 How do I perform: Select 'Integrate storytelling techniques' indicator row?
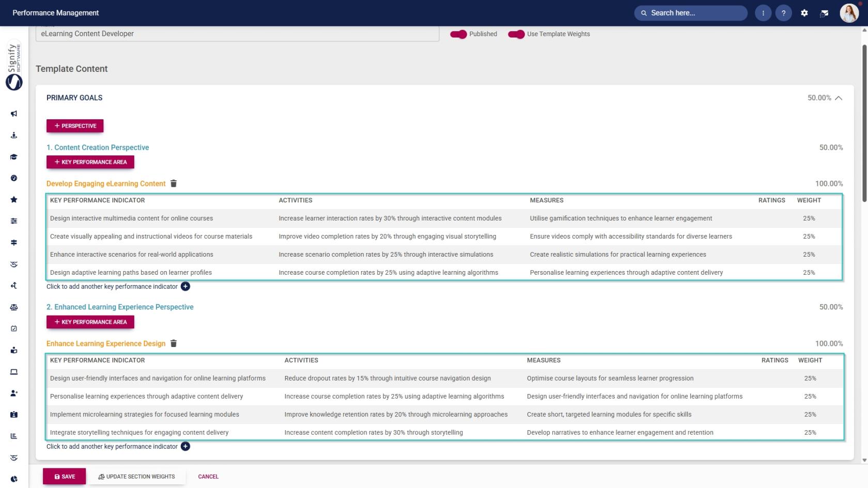tap(445, 433)
